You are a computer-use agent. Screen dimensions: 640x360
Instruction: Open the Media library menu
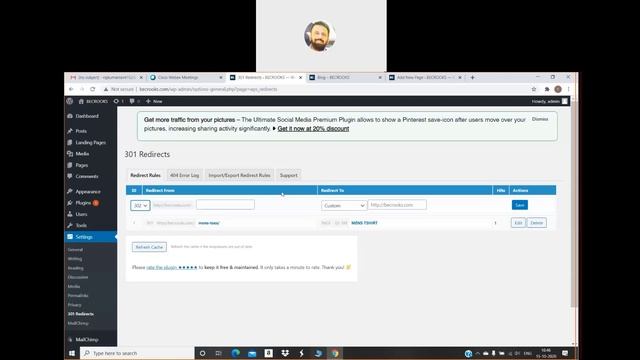click(x=82, y=154)
